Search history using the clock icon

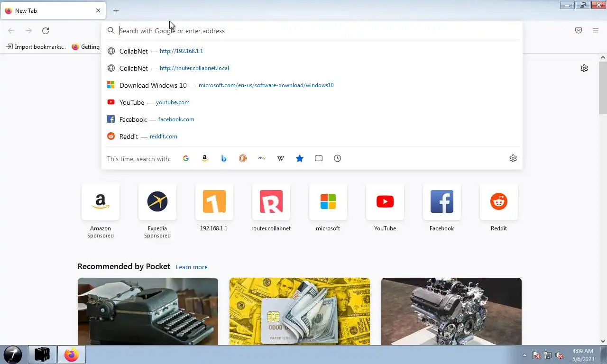[338, 158]
